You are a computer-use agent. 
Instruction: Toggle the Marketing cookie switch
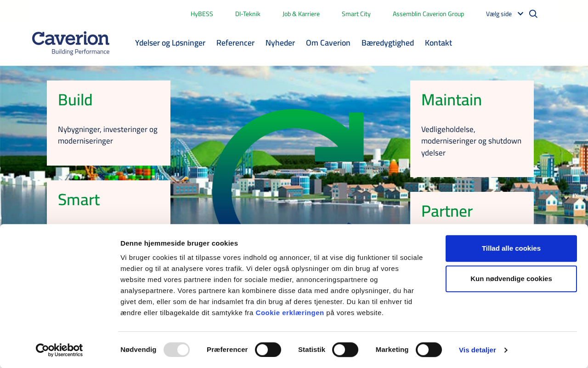(429, 350)
